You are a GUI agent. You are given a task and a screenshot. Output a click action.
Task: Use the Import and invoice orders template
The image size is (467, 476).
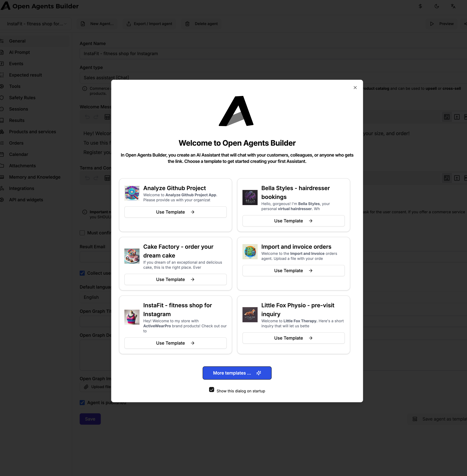[x=293, y=271]
